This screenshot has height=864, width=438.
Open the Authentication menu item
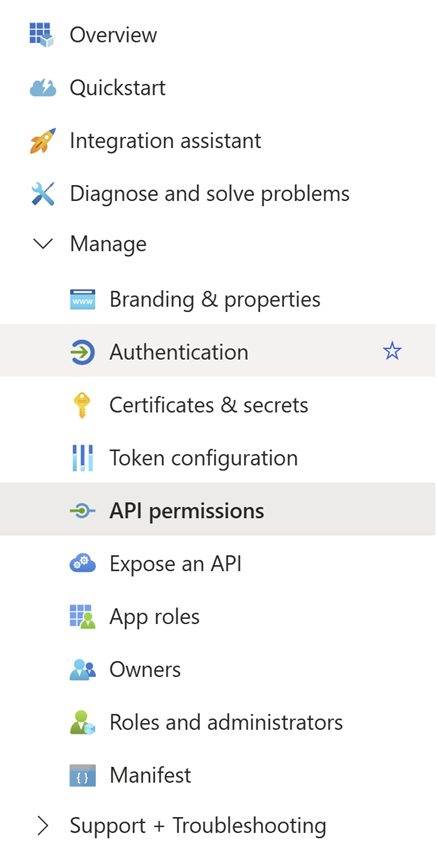click(x=218, y=350)
